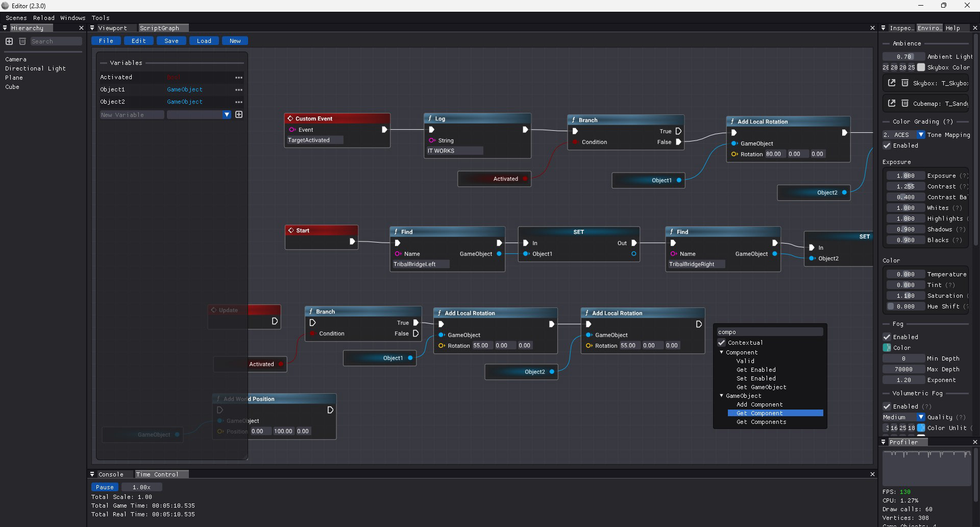Click the Custom Event execution output pin

pyautogui.click(x=384, y=130)
